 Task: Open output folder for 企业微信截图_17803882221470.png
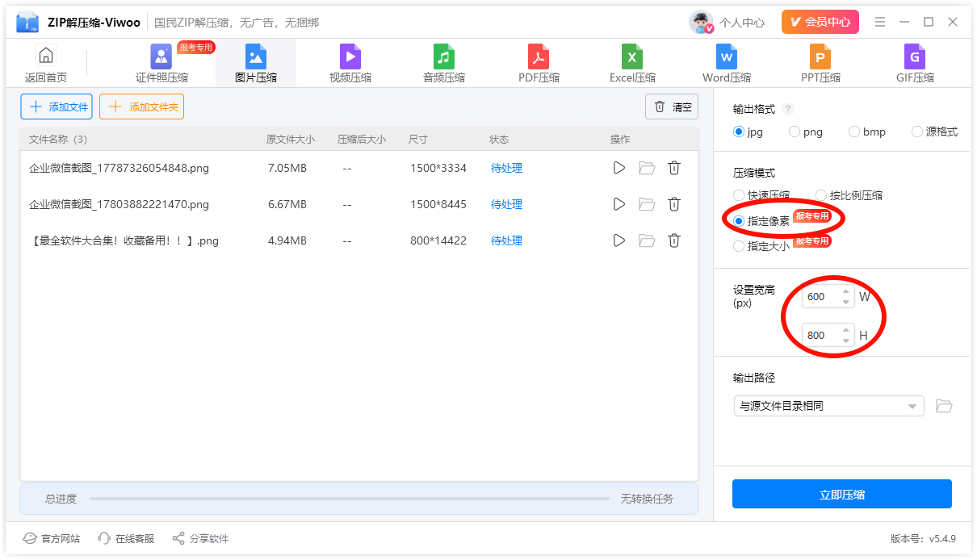[x=647, y=204]
